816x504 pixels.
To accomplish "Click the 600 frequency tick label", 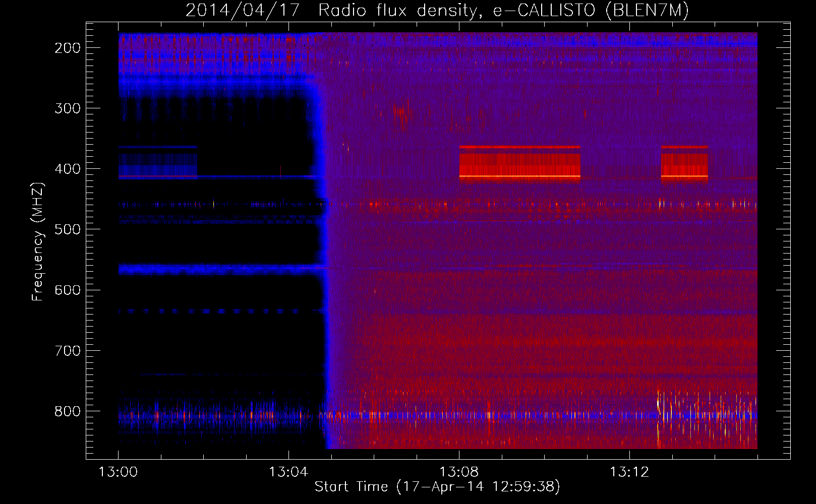I will pos(68,290).
